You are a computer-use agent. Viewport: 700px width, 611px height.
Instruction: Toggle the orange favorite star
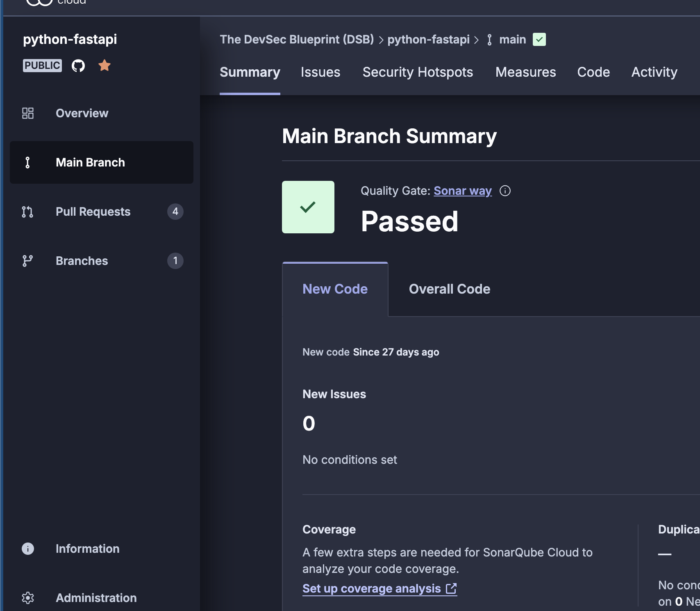[105, 65]
